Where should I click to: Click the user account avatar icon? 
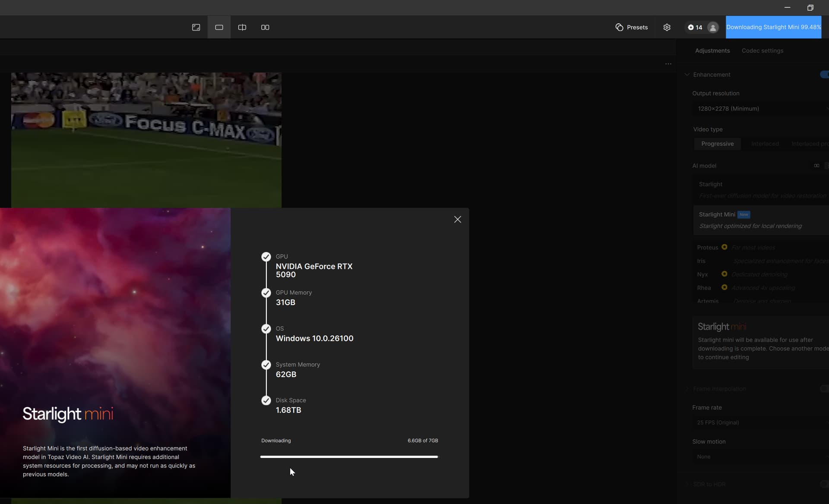713,28
